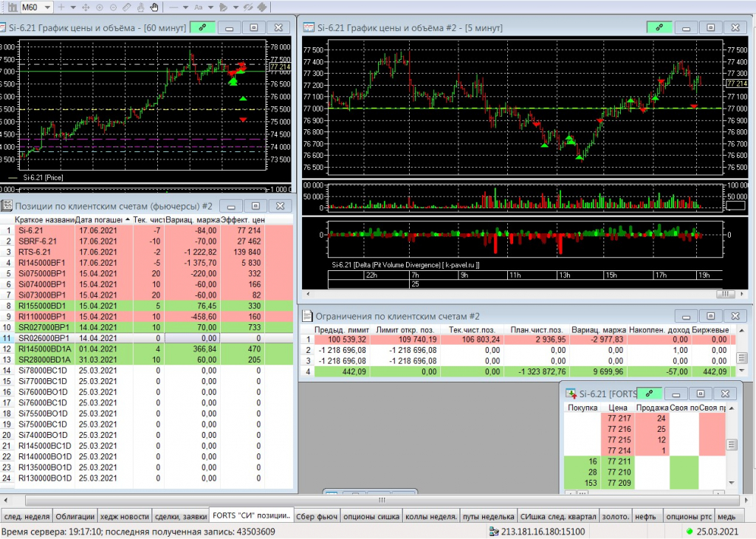Click the zoom in magnifier tool

click(x=100, y=7)
